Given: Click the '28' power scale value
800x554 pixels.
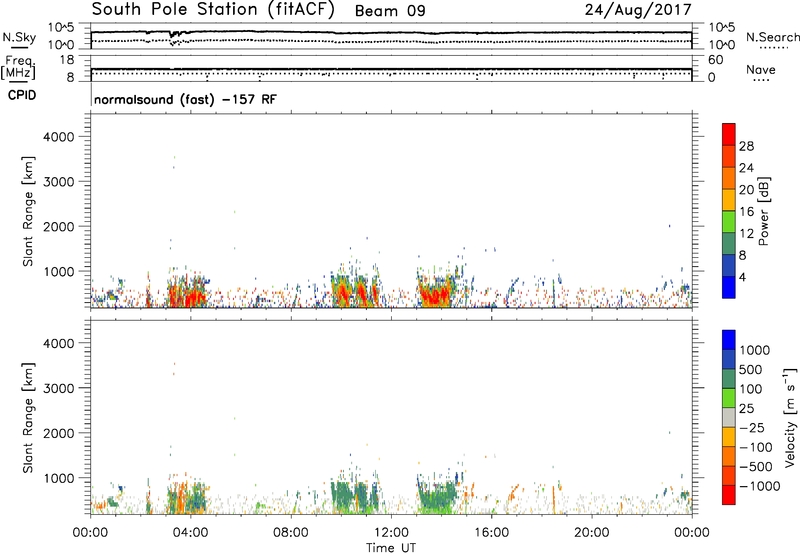Looking at the screenshot, I should point(746,146).
